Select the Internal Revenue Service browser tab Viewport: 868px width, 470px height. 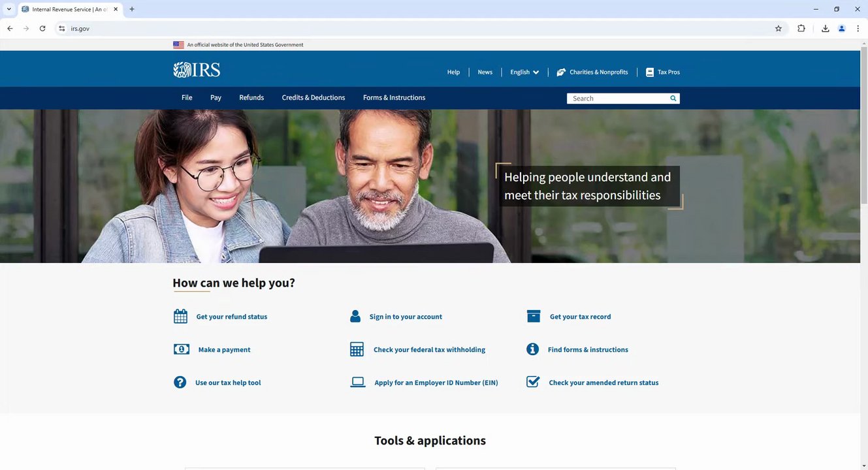(x=69, y=9)
